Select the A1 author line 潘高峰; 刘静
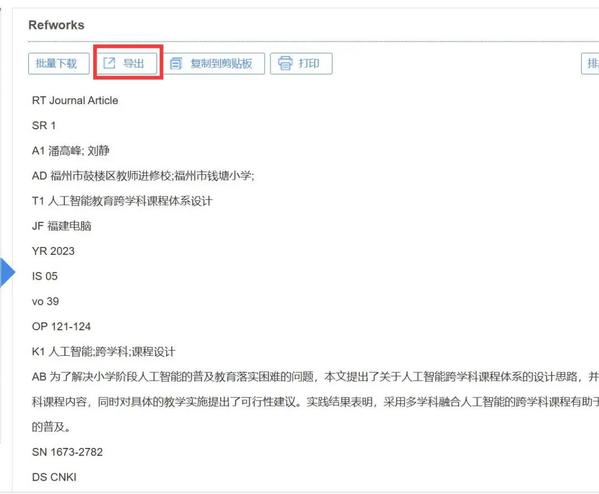The image size is (599, 494). 71,151
